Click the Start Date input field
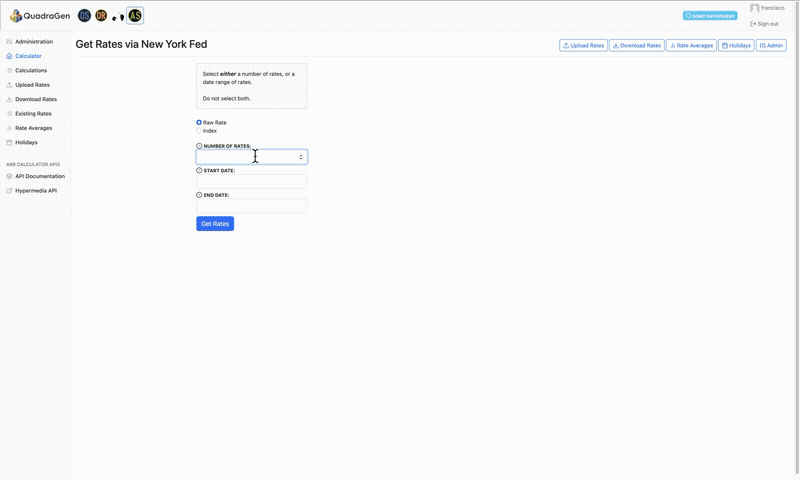Image resolution: width=800 pixels, height=480 pixels. click(252, 181)
